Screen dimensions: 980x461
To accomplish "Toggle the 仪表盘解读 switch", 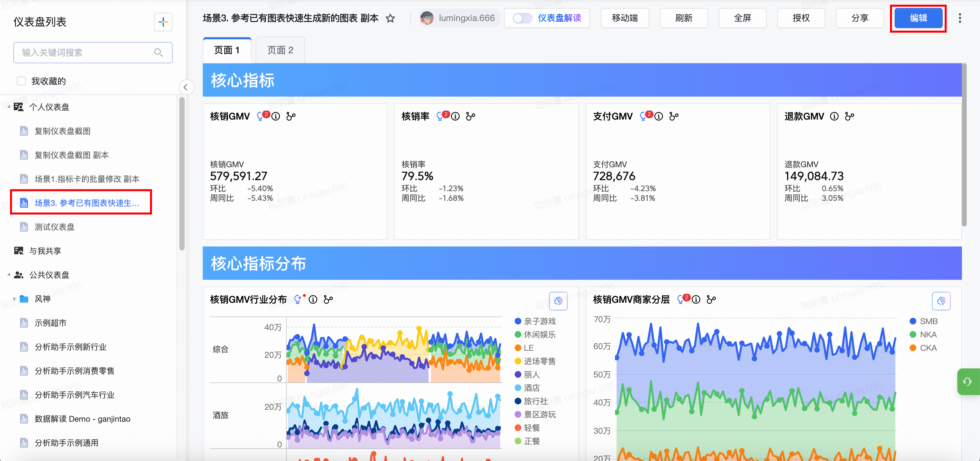I will 522,18.
